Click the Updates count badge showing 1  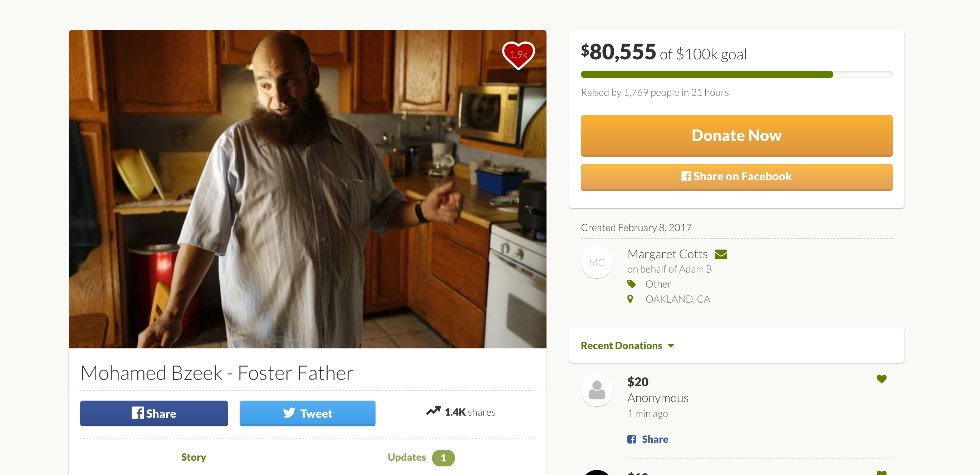(x=443, y=458)
